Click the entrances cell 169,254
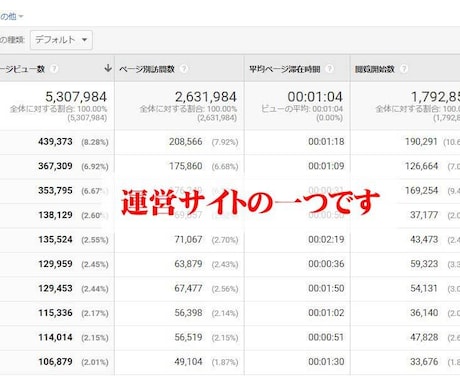The width and height of the screenshot is (460, 380). (421, 191)
